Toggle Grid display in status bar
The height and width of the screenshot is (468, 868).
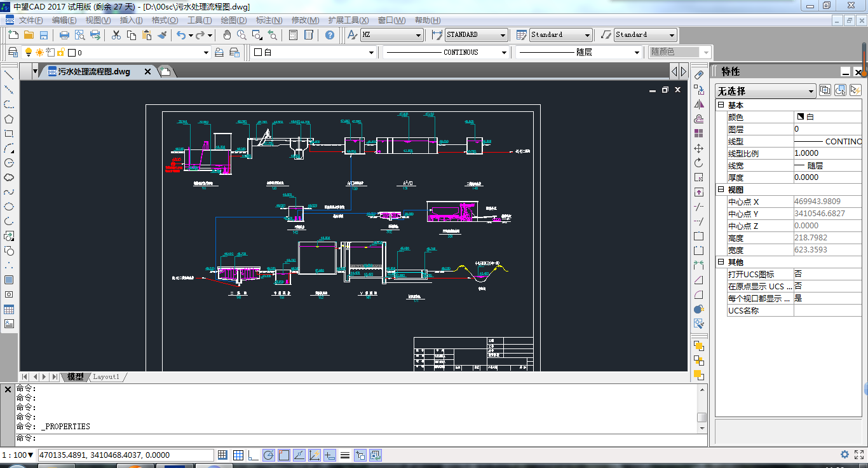[x=238, y=455]
